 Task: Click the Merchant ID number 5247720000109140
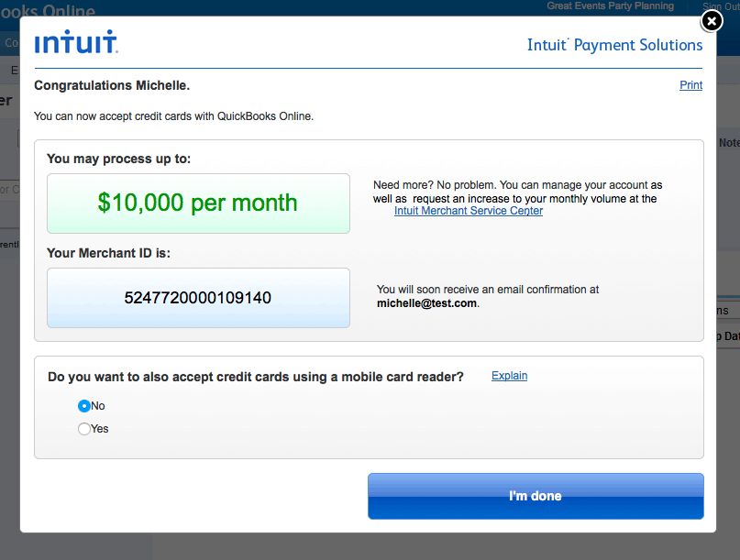[198, 298]
